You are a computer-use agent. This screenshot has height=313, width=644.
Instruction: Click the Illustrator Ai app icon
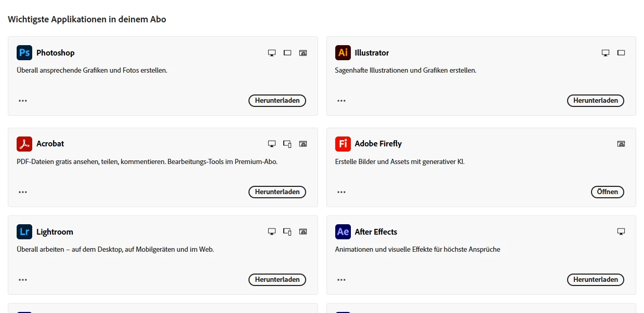pos(343,52)
